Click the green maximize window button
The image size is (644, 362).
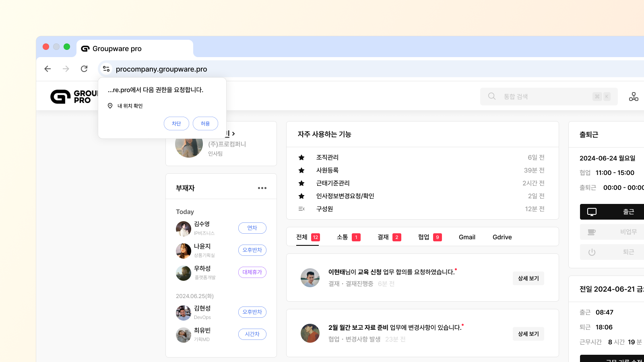[x=67, y=47]
